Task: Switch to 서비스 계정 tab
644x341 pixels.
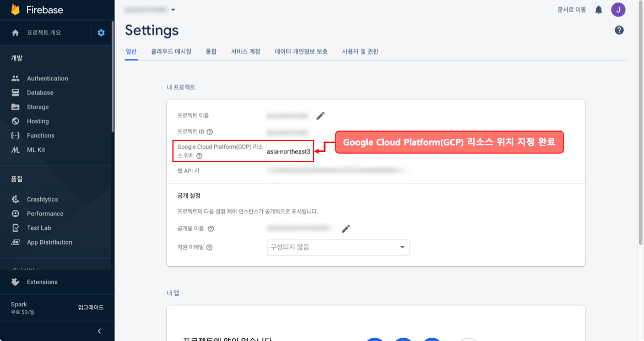Action: point(246,51)
